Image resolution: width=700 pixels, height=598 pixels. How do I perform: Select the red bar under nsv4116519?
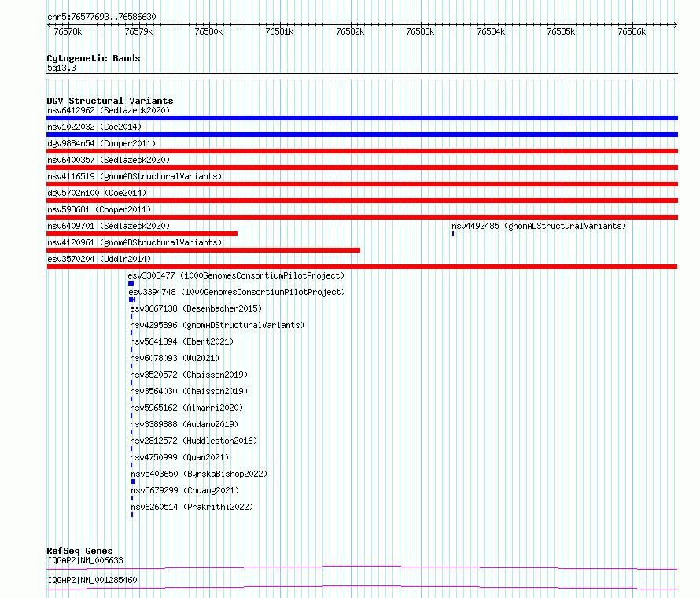362,184
